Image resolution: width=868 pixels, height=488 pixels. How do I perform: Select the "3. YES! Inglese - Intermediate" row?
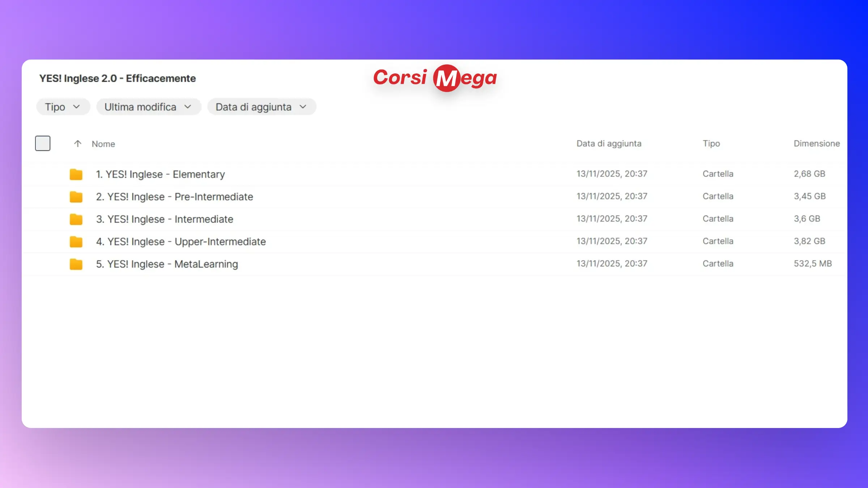(x=165, y=219)
